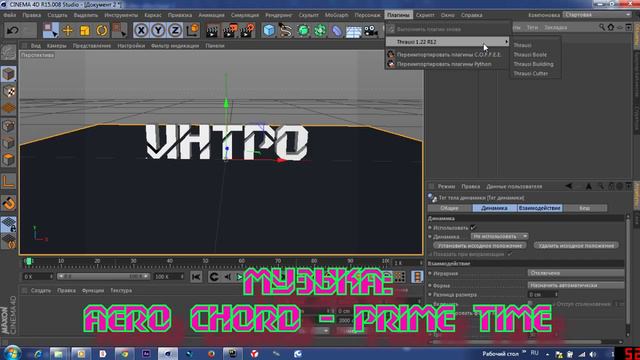640x360 pixels.
Task: Add a Camera object
Action: point(371,31)
